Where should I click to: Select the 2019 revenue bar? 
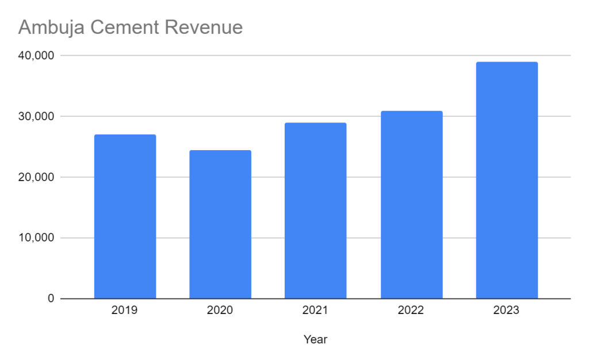point(125,217)
